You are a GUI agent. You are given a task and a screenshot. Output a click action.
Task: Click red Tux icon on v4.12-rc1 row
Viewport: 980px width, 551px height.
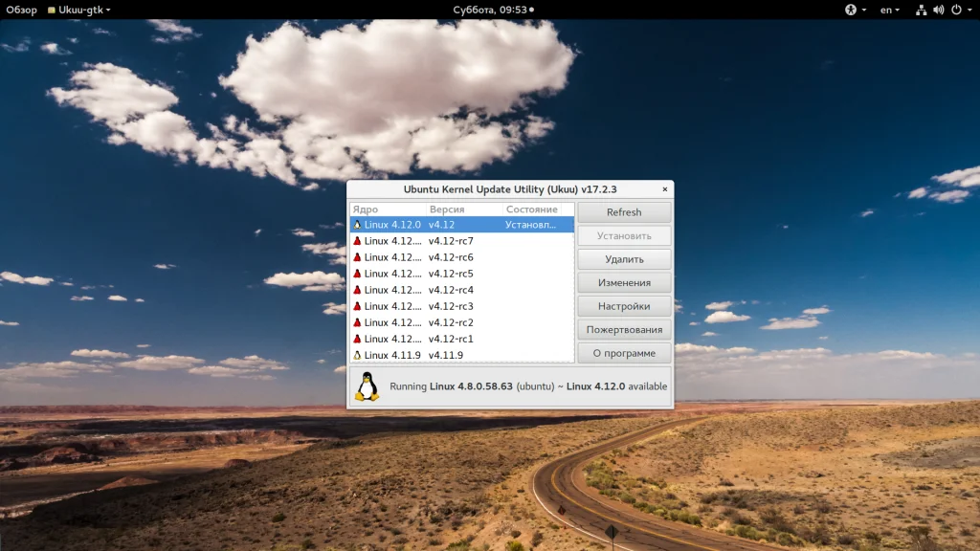(358, 338)
